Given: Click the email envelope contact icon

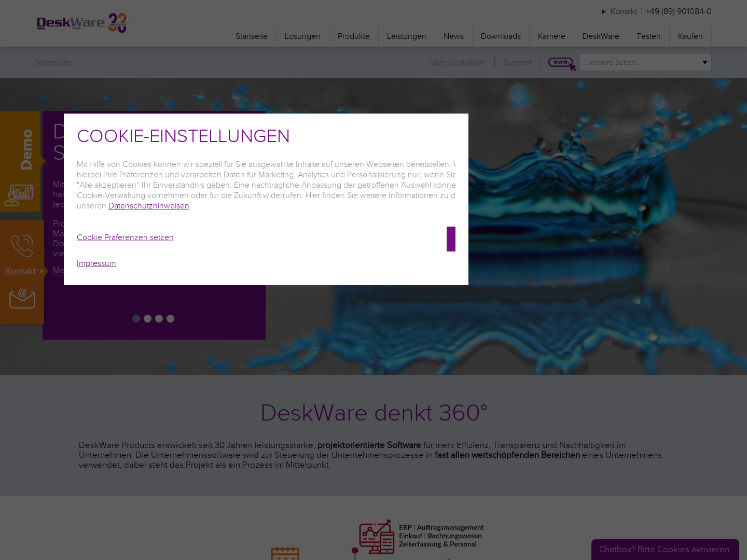Looking at the screenshot, I should point(22,299).
